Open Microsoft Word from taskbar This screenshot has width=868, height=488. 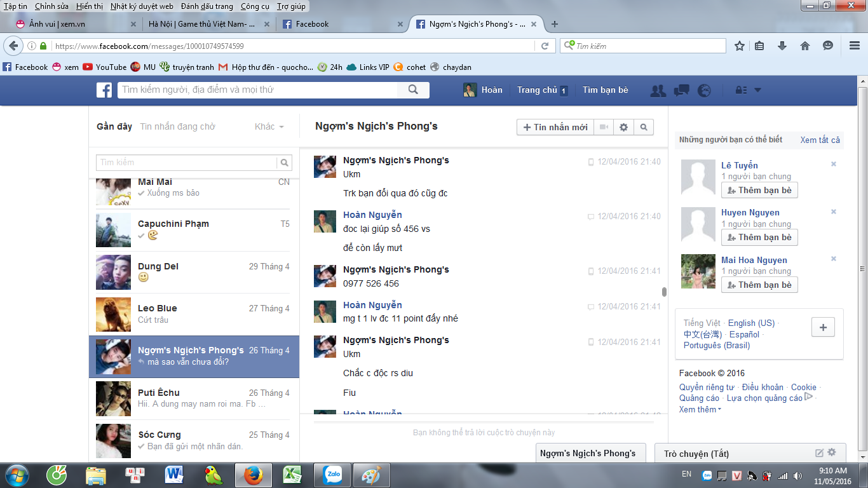point(173,475)
